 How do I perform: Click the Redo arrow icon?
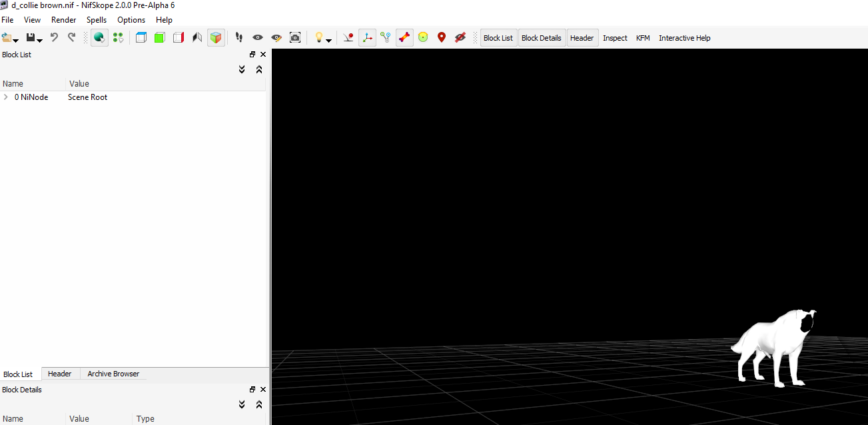pos(72,38)
